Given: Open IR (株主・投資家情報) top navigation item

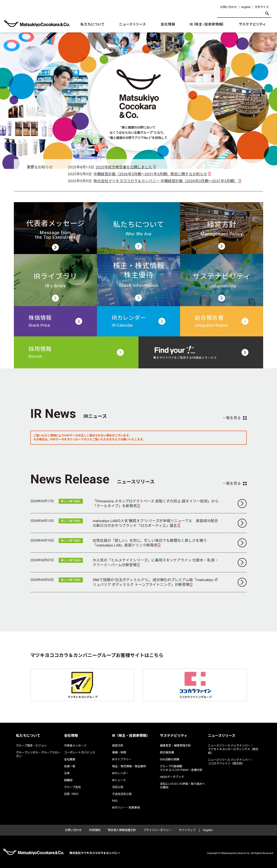Looking at the screenshot, I should click(206, 24).
